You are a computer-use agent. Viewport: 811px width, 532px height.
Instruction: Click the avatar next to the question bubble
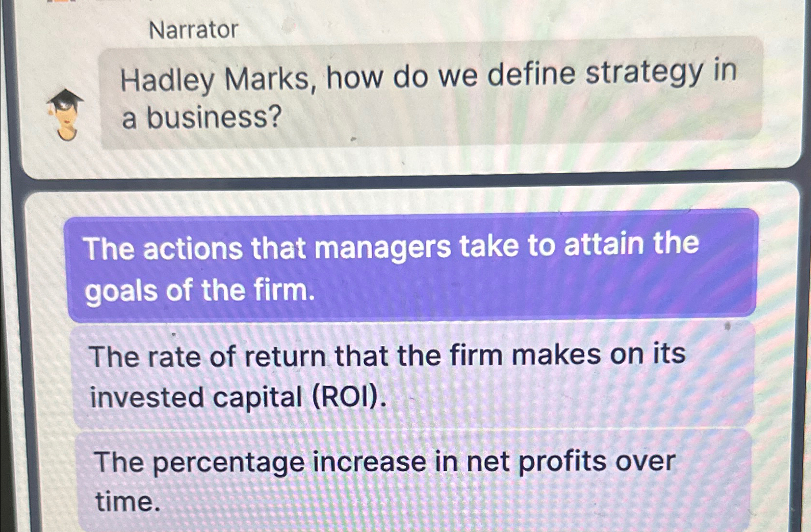pyautogui.click(x=66, y=115)
